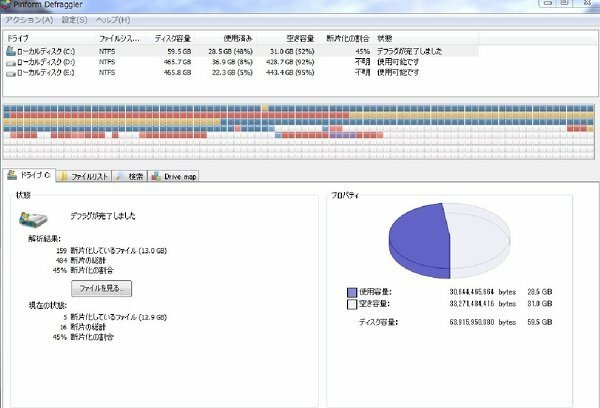Sort by the ファイルシス... column header
This screenshot has width=600, height=408.
[x=121, y=38]
